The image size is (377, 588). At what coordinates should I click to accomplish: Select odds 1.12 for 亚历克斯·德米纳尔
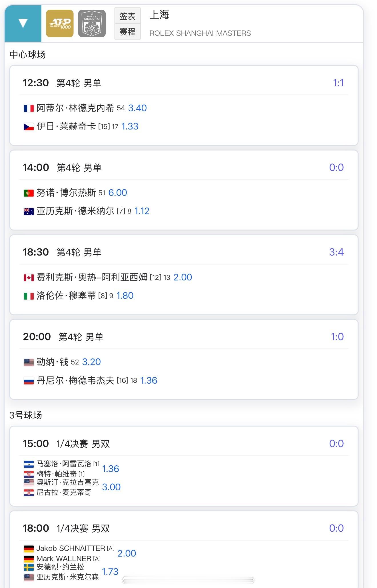click(142, 211)
